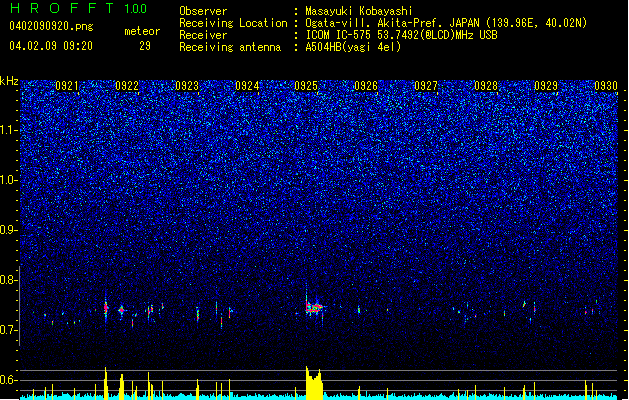This screenshot has height=400, width=629.
Task: Click the 'Receiving Location' field label
Action: coord(233,23)
